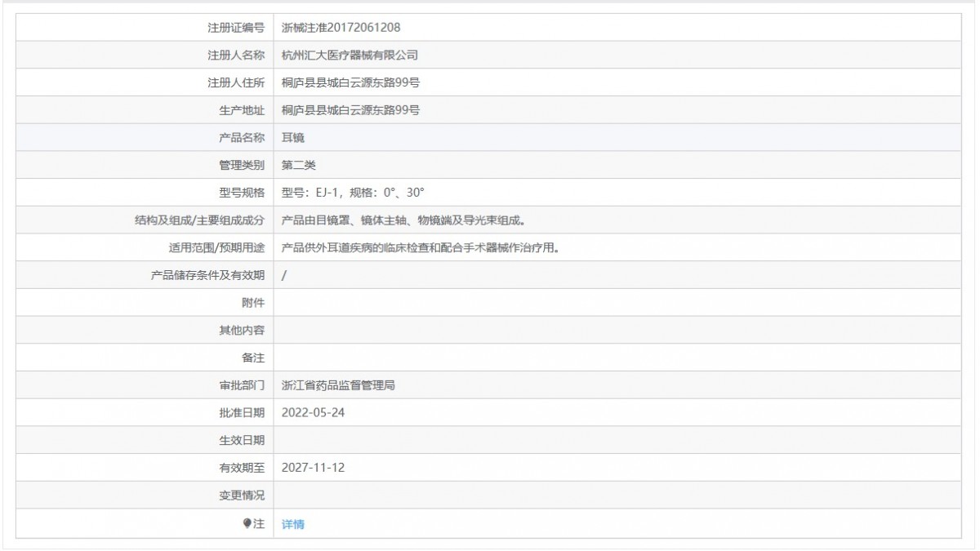Image resolution: width=980 pixels, height=551 pixels.
Task: Click the approval date 2022-05-24
Action: coord(313,413)
